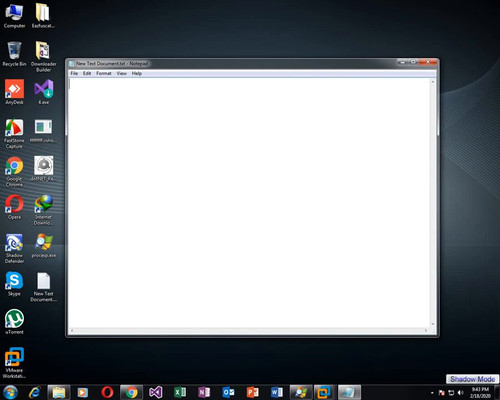Screen dimensions: 500x400
Task: Select the Downloader Builder folder icon
Action: [43, 57]
